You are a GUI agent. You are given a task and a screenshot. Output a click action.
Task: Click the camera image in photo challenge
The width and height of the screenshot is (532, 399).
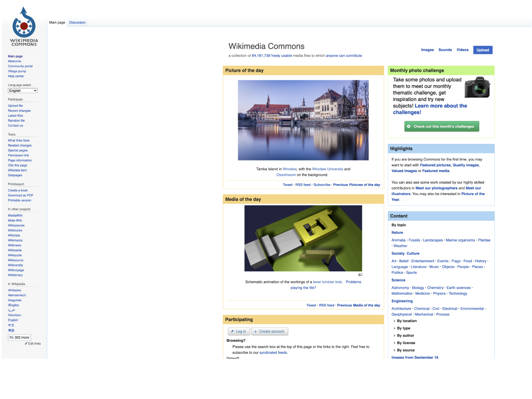pos(477,87)
